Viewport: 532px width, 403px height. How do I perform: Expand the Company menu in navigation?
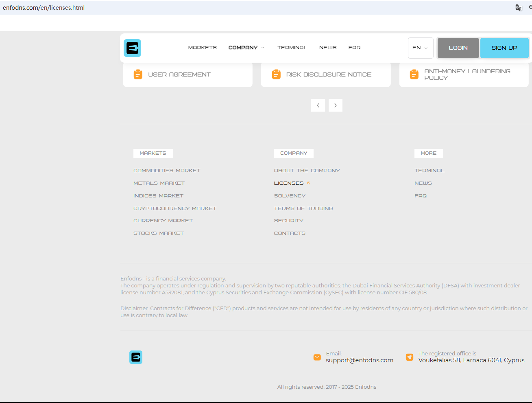click(246, 48)
